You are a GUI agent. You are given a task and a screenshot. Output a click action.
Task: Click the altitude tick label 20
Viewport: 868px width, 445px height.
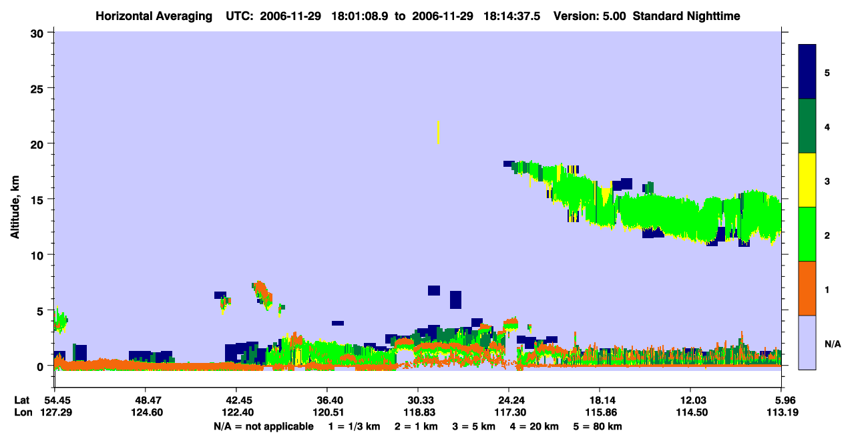click(x=39, y=143)
